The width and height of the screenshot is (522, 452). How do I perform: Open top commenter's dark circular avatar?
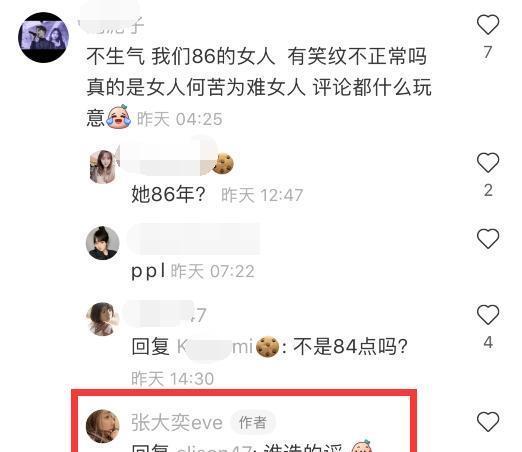pos(43,37)
